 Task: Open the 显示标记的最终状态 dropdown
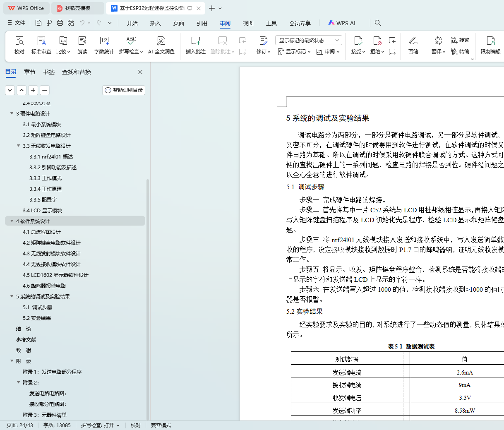[308, 40]
